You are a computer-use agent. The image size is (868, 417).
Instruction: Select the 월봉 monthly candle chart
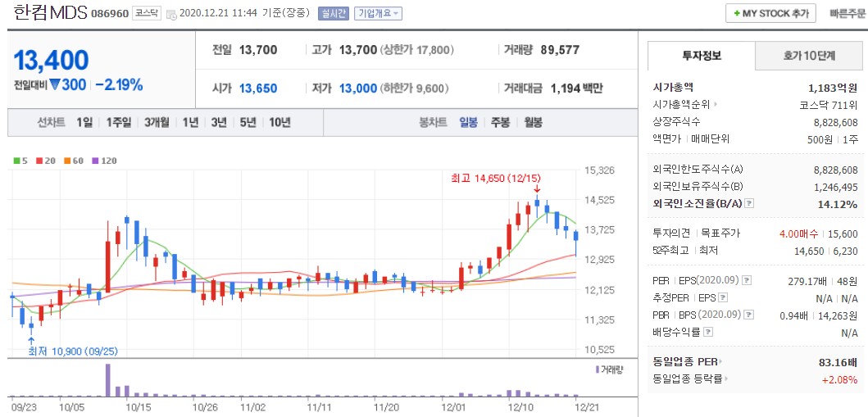tap(533, 123)
